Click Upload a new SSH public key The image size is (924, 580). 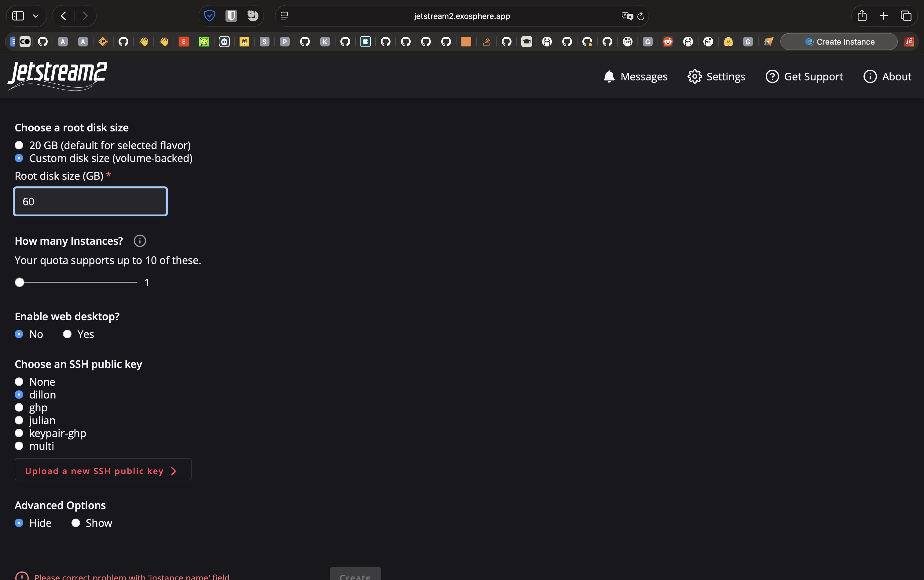pyautogui.click(x=103, y=469)
